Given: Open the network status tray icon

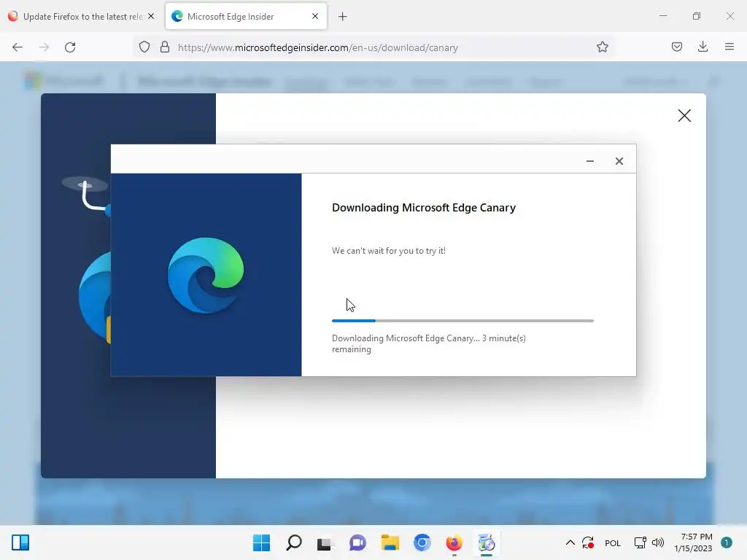Looking at the screenshot, I should point(640,542).
